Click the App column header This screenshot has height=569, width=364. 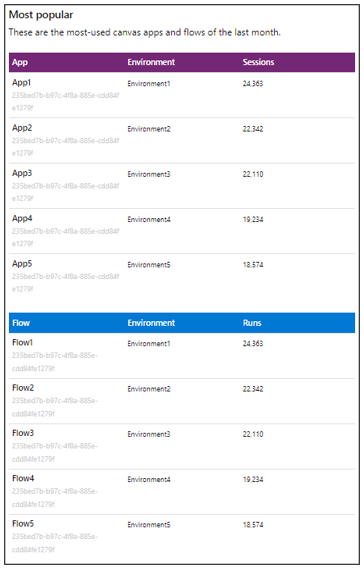point(20,62)
